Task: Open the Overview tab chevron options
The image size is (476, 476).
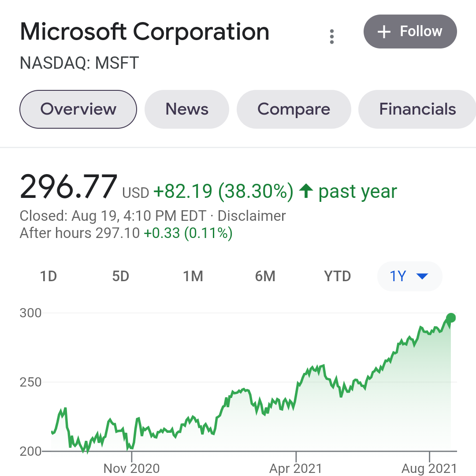Action: click(x=78, y=109)
